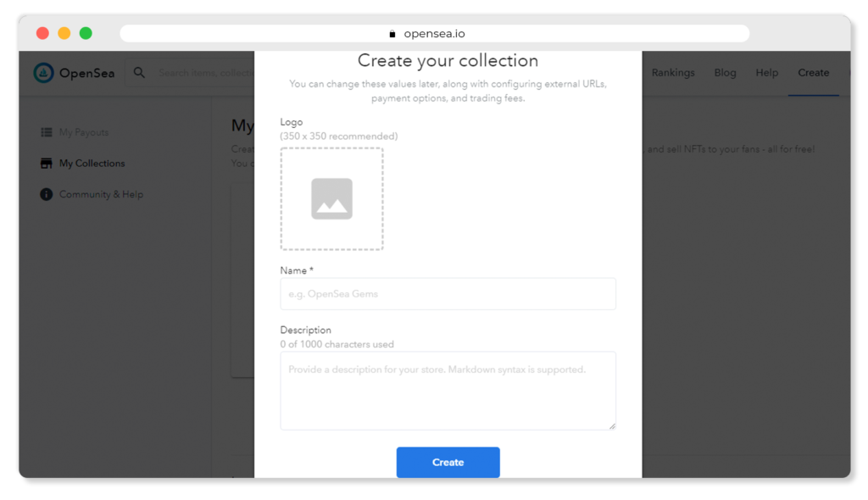868x500 pixels.
Task: Select the Create tab in the navbar
Action: point(813,73)
